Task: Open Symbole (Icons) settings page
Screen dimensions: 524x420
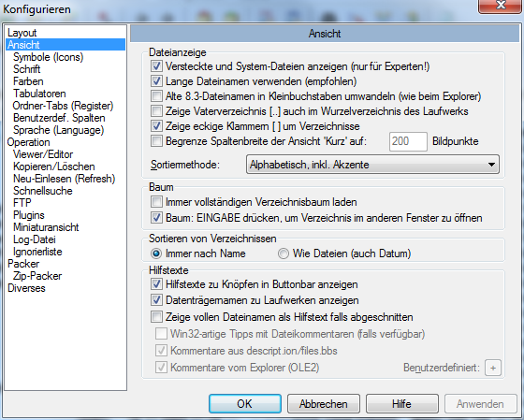Action: [x=48, y=57]
